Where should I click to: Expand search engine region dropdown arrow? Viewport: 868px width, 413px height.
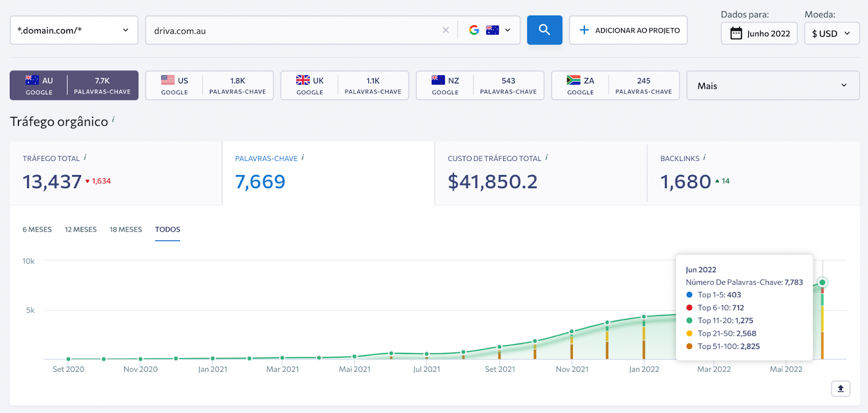tap(508, 30)
